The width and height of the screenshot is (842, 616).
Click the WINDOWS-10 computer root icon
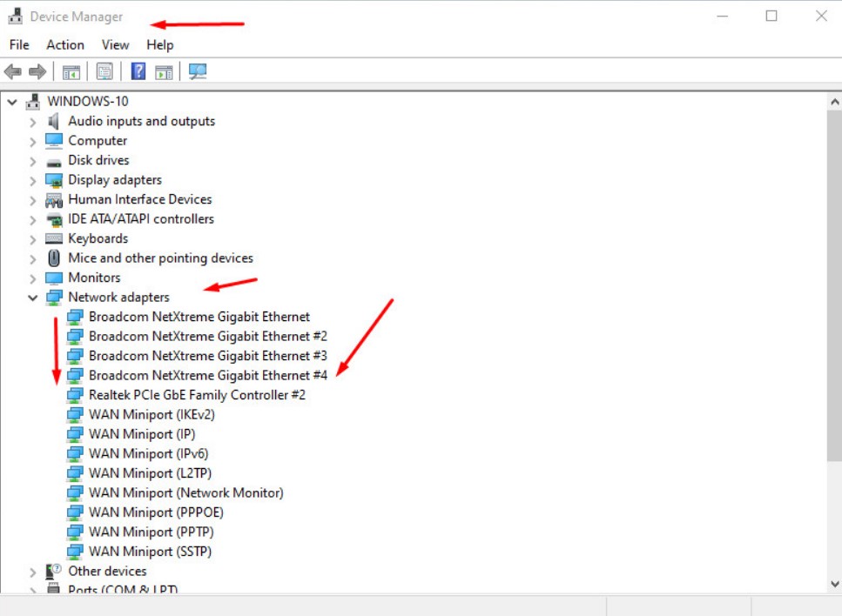click(x=33, y=102)
